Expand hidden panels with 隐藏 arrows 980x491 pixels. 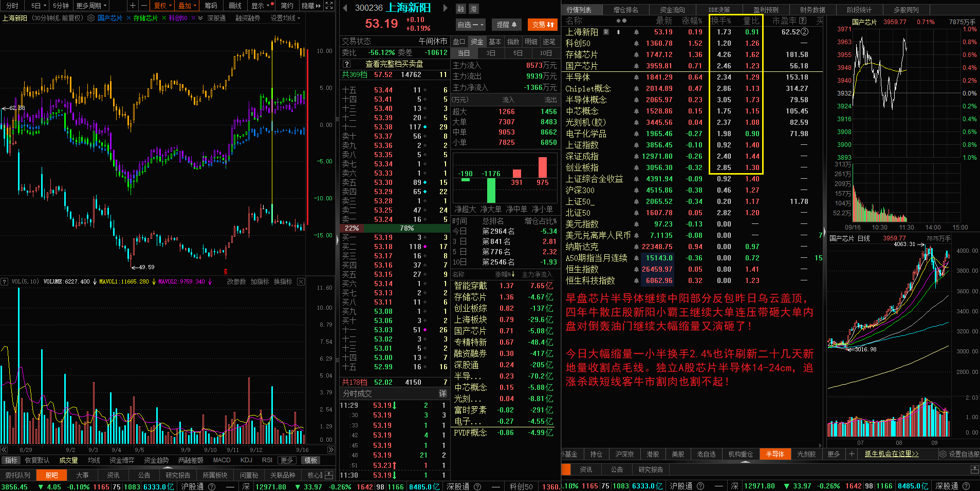pos(311,6)
